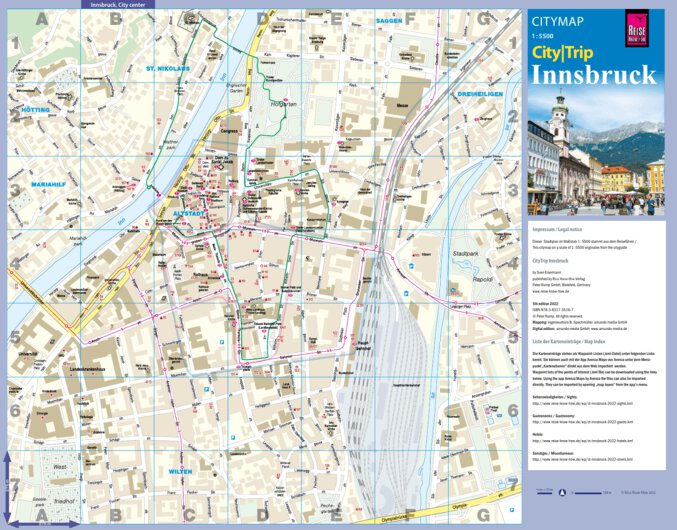Open the Innsbruck cover photo
Image resolution: width=677 pixels, height=530 pixels.
point(595,148)
